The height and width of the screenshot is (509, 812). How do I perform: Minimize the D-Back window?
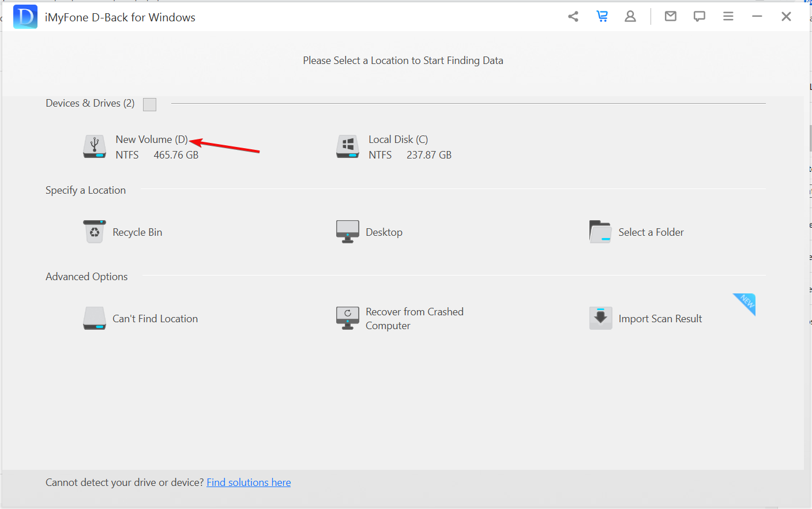coord(757,17)
